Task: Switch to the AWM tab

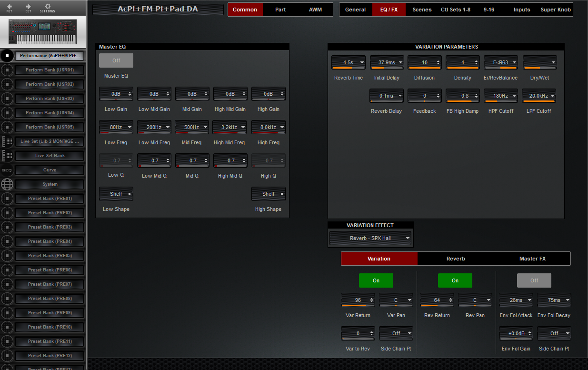Action: point(315,10)
